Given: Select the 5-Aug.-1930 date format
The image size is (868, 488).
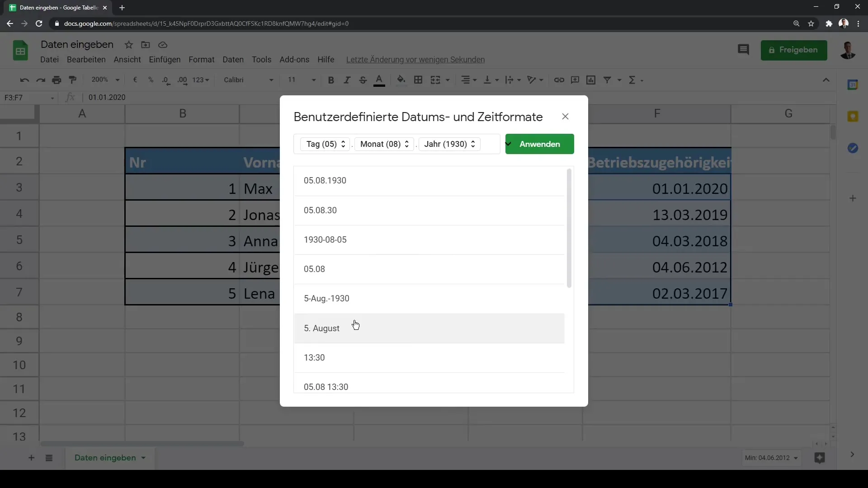Looking at the screenshot, I should coord(429,299).
